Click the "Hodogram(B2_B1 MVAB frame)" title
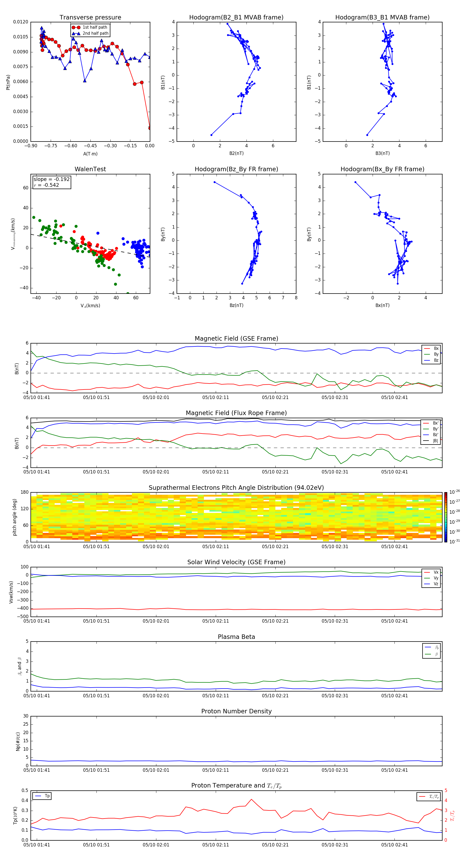Screen dimensions: 473x868 click(236, 17)
